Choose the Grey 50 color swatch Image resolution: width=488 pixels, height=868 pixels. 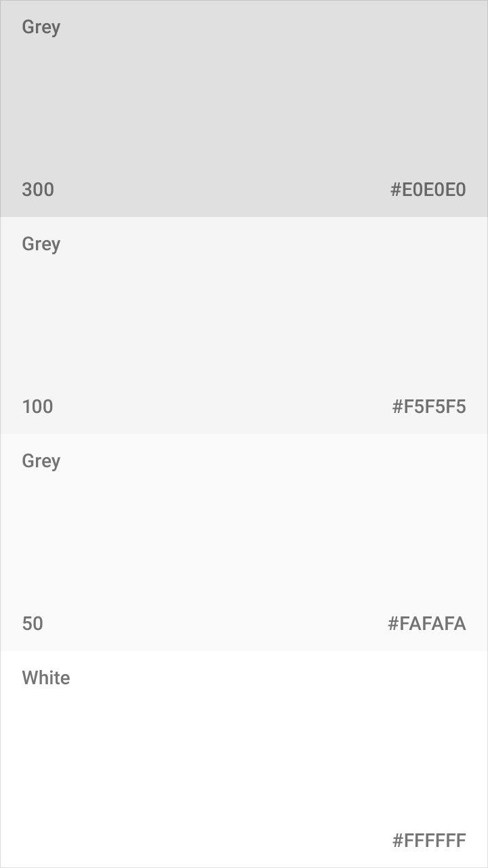244,542
